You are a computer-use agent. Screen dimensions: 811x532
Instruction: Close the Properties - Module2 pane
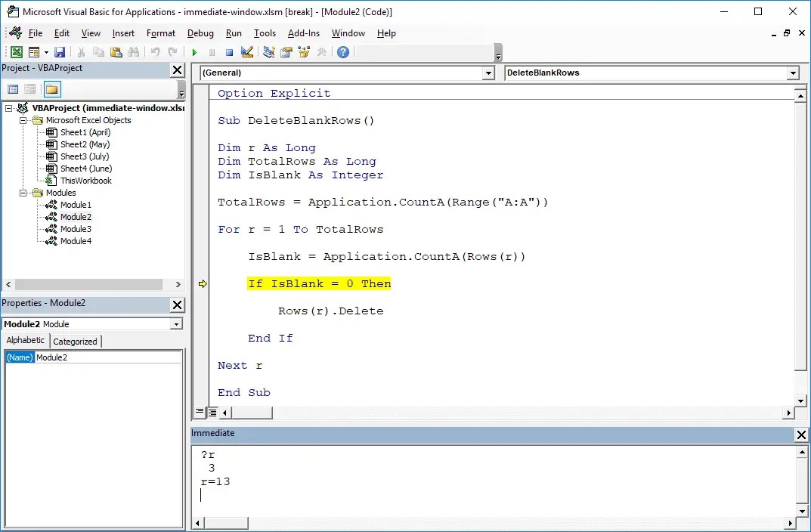click(x=177, y=305)
